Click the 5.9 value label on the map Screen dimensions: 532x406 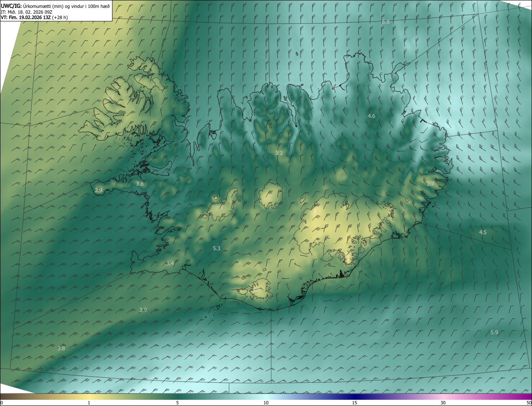[494, 333]
